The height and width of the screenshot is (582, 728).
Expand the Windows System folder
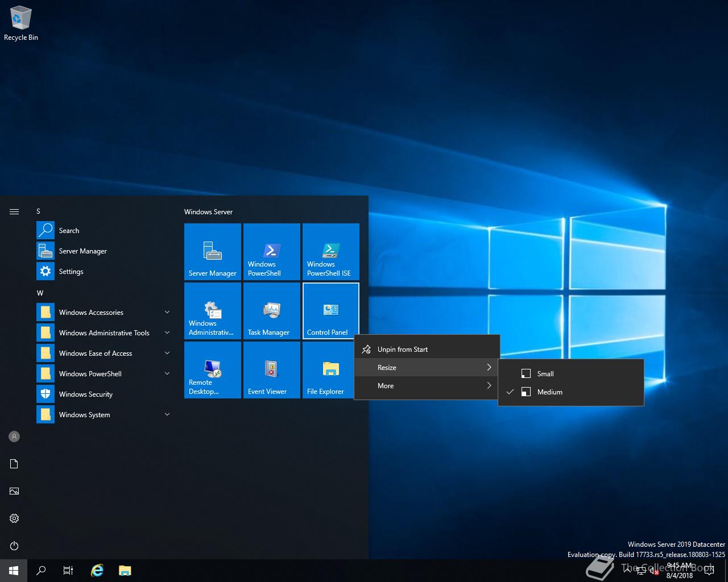point(104,415)
